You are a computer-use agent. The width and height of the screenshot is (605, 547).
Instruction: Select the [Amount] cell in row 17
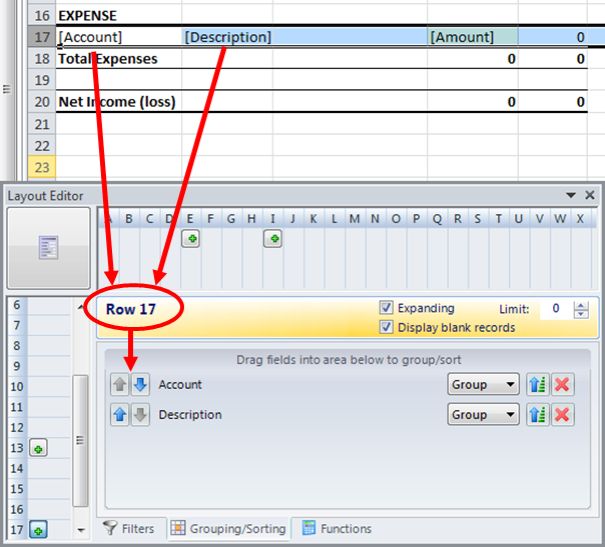[473, 37]
